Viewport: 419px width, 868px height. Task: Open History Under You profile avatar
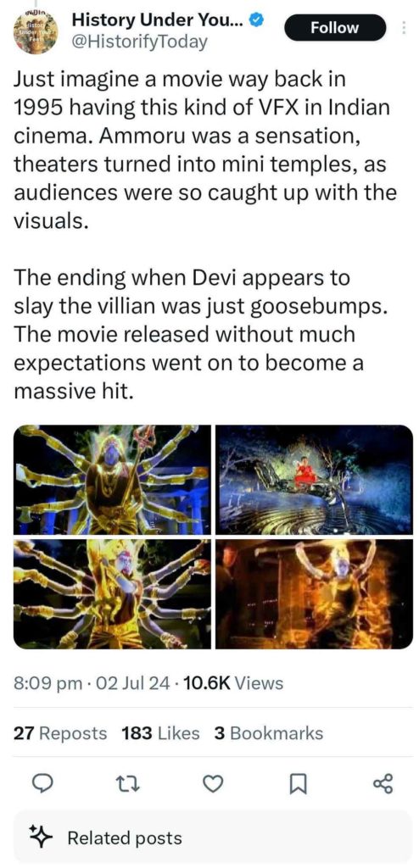(x=36, y=32)
